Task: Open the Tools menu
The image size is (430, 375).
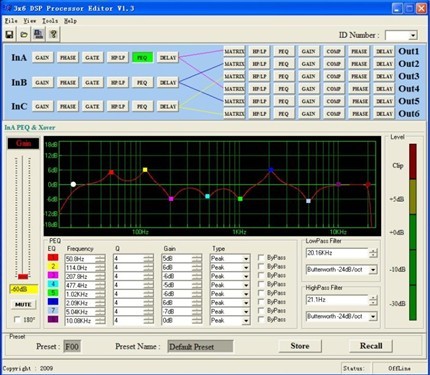Action: pyautogui.click(x=50, y=21)
